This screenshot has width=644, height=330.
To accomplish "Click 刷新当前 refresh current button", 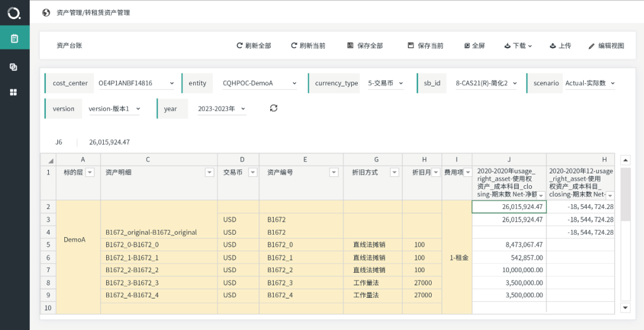I will point(308,46).
